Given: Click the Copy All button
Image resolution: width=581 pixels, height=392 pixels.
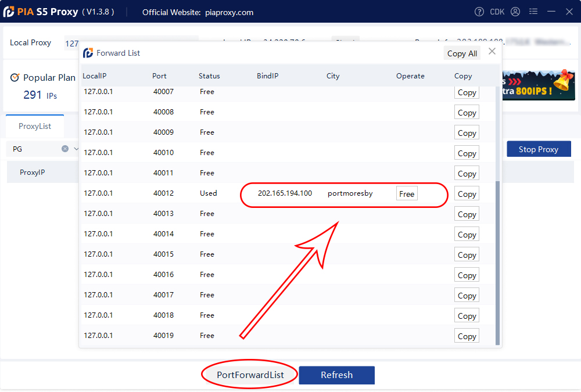Looking at the screenshot, I should (x=462, y=53).
